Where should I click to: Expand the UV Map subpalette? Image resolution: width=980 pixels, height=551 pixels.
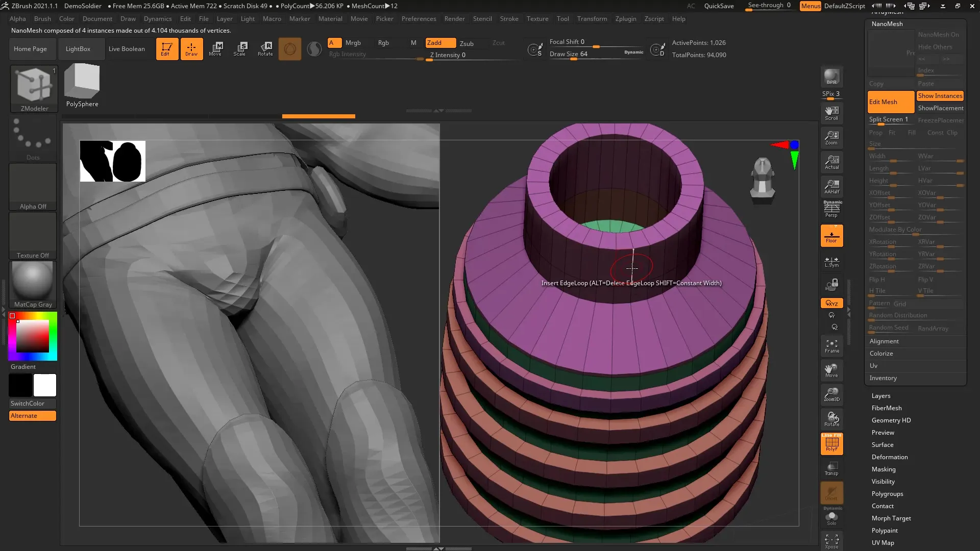pyautogui.click(x=883, y=543)
